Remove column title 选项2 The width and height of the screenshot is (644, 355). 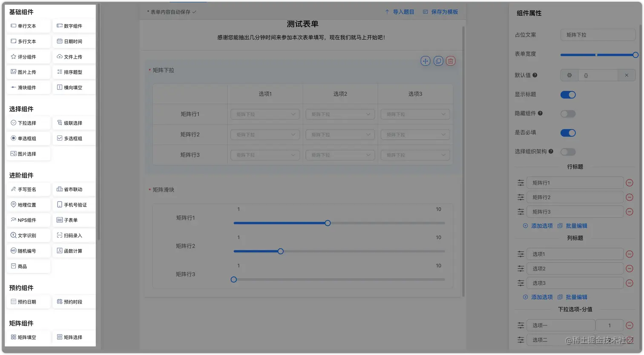pyautogui.click(x=629, y=268)
